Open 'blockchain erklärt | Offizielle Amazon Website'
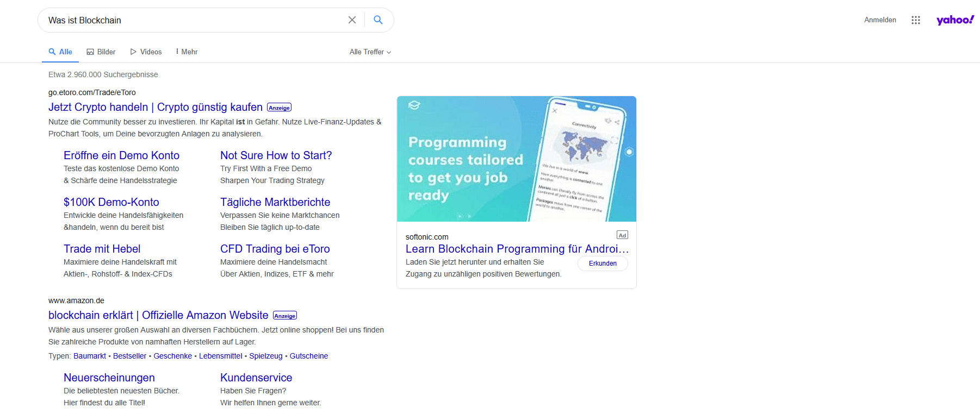This screenshot has height=414, width=980. tap(158, 315)
